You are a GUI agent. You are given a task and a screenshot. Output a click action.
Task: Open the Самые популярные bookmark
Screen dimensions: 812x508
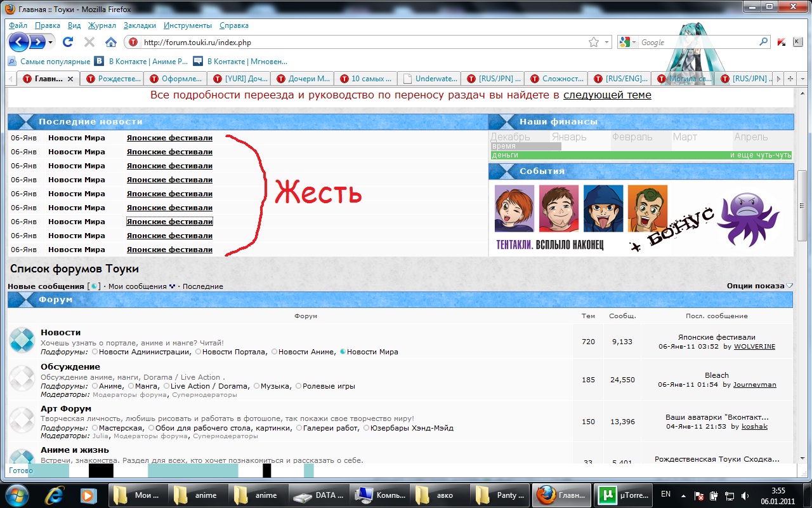pos(49,62)
